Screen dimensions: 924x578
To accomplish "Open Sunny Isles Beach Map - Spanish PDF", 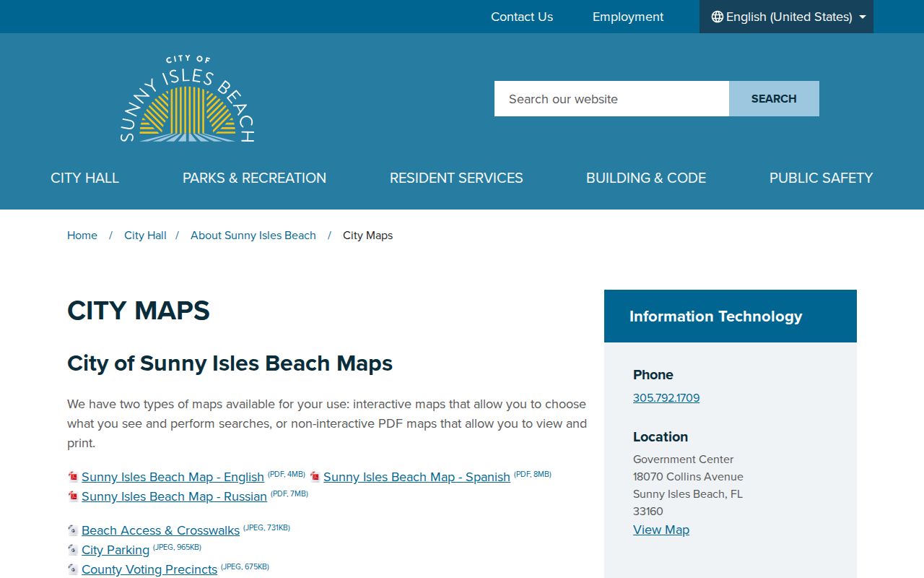I will point(417,477).
